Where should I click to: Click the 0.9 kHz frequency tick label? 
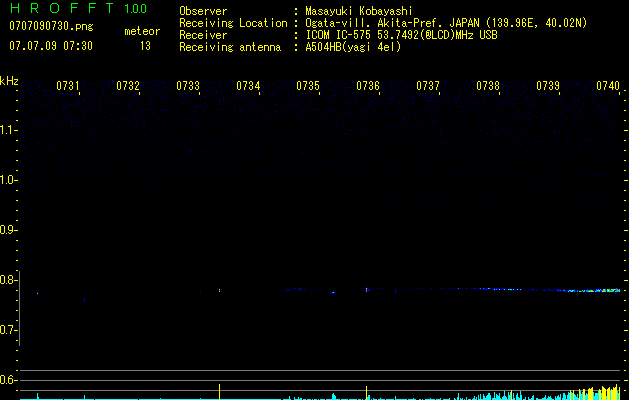tap(8, 230)
